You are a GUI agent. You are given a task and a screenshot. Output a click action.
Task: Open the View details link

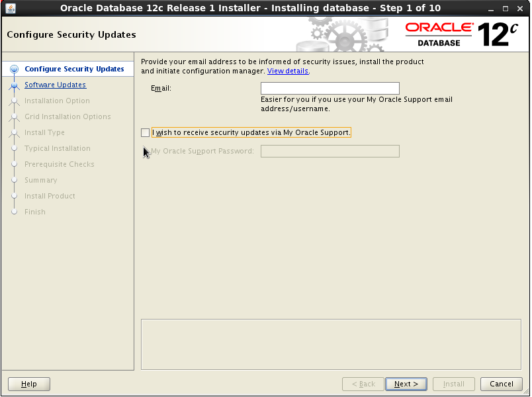[288, 71]
